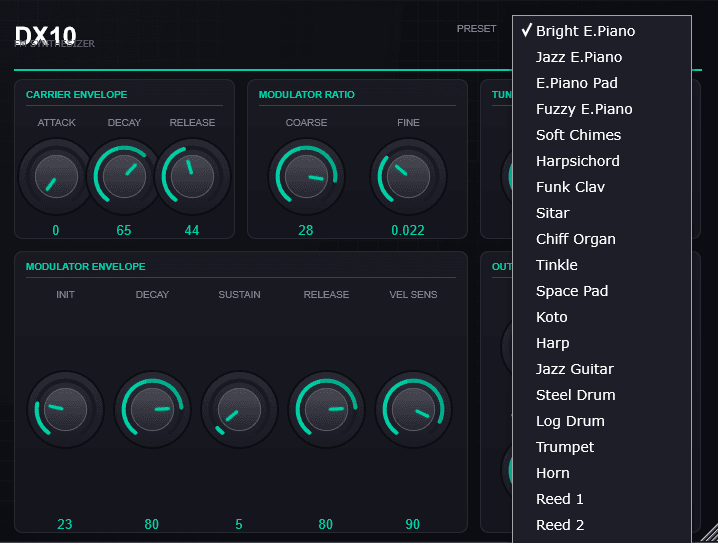Click the Sustain value 5
Screen dimensions: 718x543
(239, 524)
